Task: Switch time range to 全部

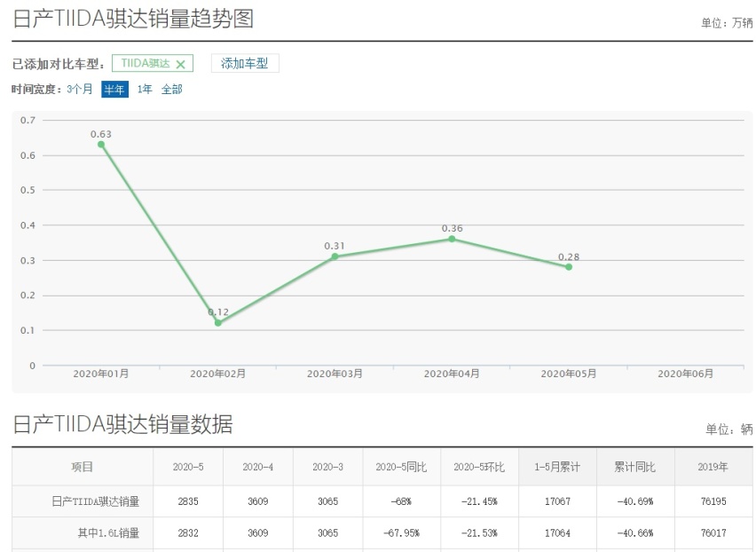Action: (171, 89)
